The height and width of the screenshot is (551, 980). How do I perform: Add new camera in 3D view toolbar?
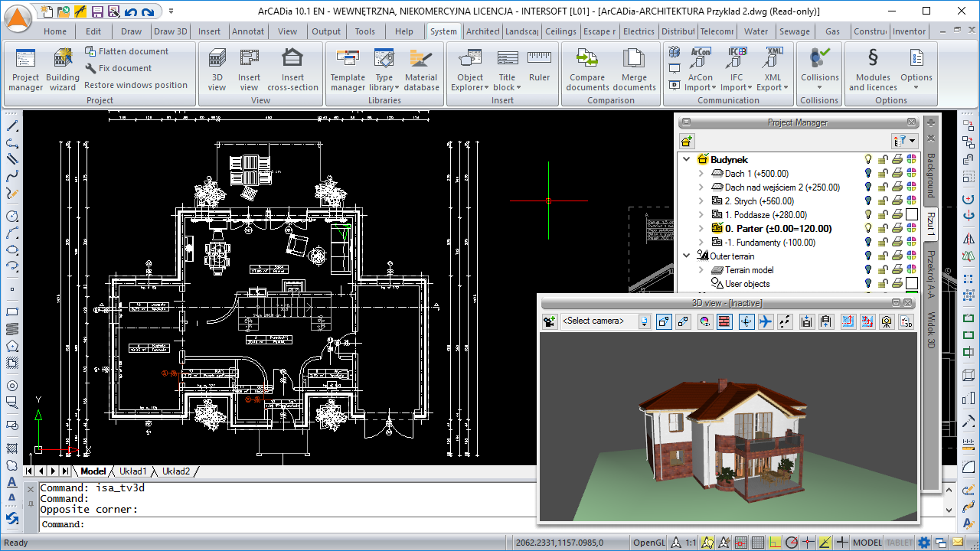coord(549,322)
